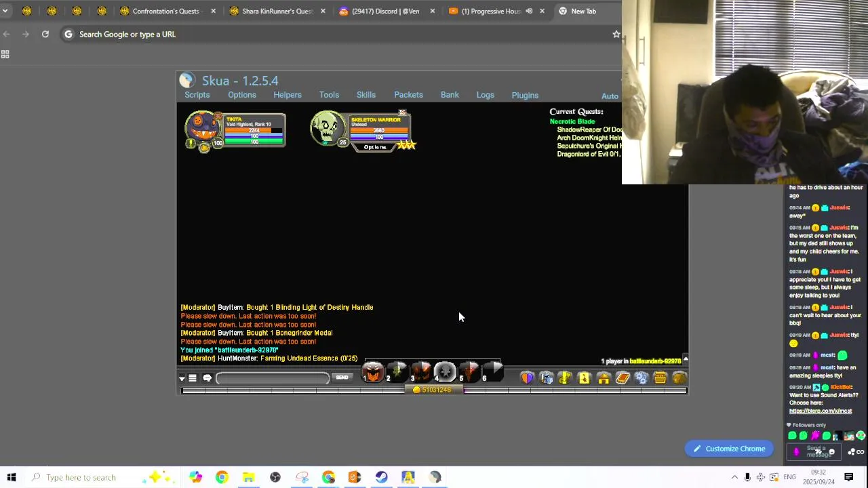
Task: Open the treasure chest inventory icon
Action: click(x=660, y=378)
